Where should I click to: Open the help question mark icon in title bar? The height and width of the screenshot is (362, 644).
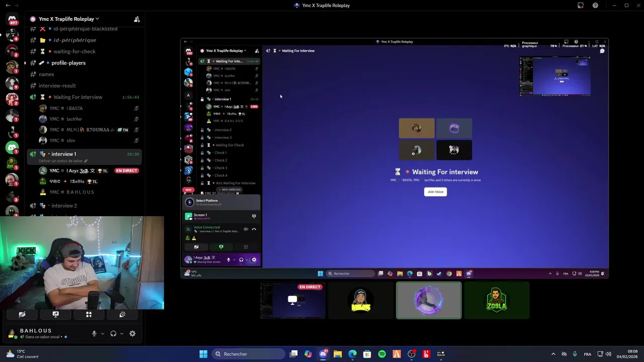coord(595,6)
